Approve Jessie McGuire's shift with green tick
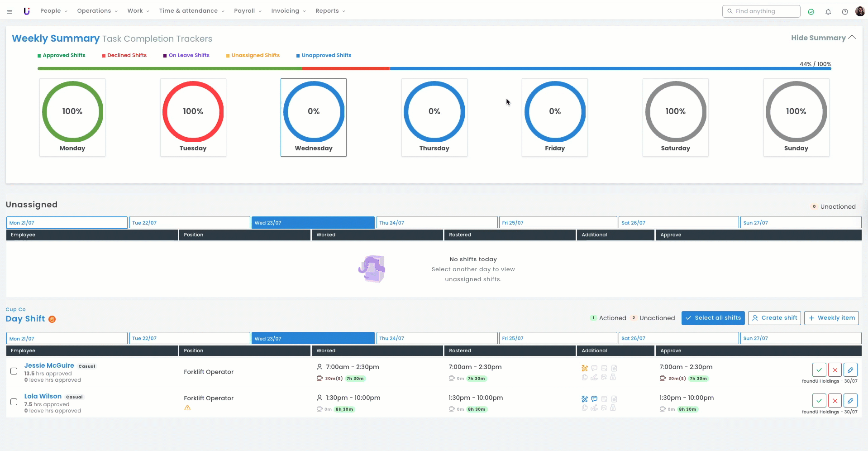 pyautogui.click(x=819, y=370)
